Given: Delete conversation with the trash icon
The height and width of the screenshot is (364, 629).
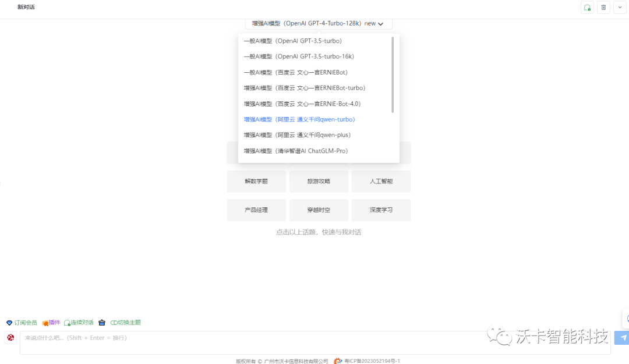Looking at the screenshot, I should pyautogui.click(x=603, y=8).
